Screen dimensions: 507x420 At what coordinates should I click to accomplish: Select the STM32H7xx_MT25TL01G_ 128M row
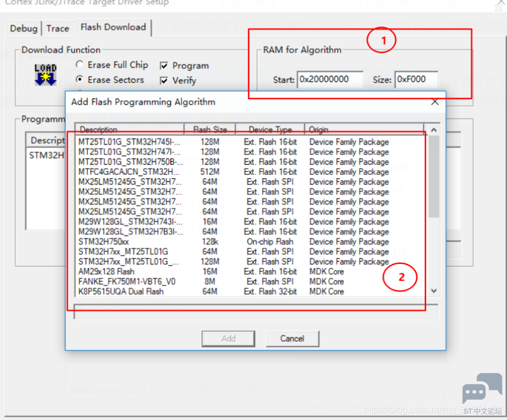point(250,262)
